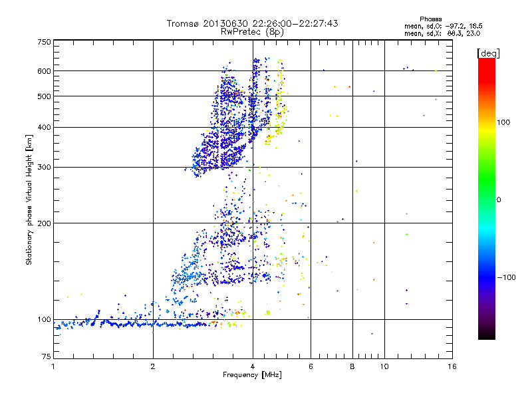Click the x-axis tick label '4'
This screenshot has width=532, height=399.
253,366
